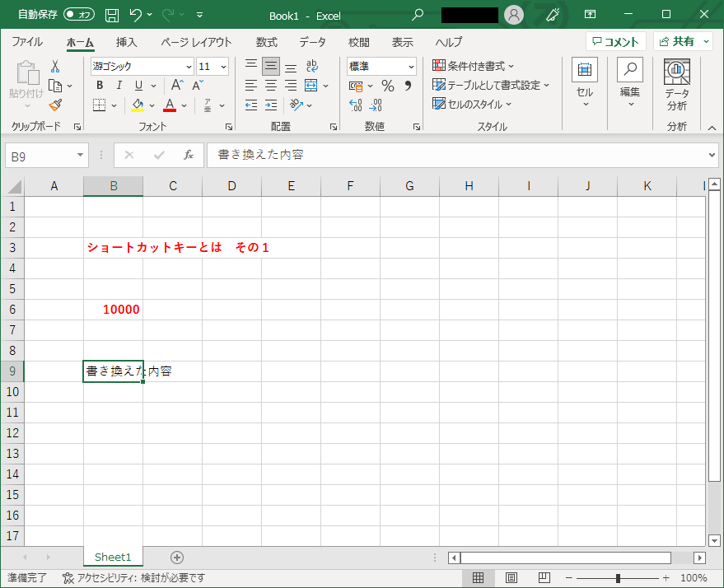Open Data Analysis (データ分析)

tap(677, 86)
